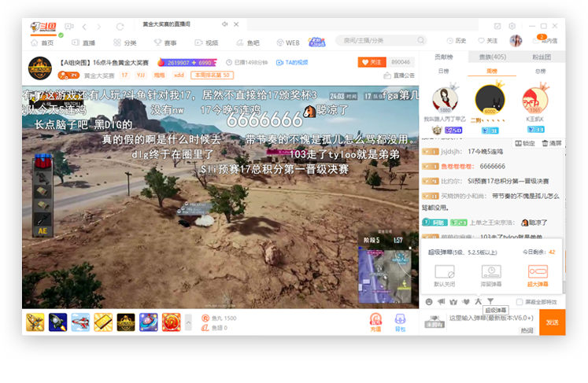Viewport: 588px width, 383px height.
Task: Open 历史 watch history
Action: [x=457, y=40]
